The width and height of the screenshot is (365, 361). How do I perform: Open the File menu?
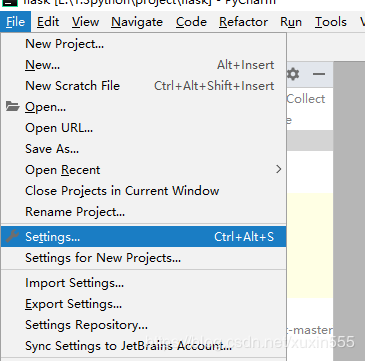pos(15,22)
